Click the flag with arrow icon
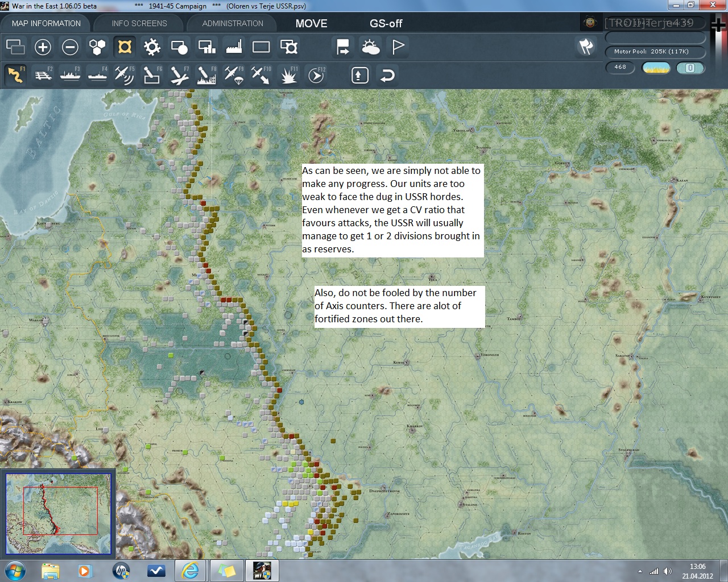The width and height of the screenshot is (728, 582). (343, 47)
